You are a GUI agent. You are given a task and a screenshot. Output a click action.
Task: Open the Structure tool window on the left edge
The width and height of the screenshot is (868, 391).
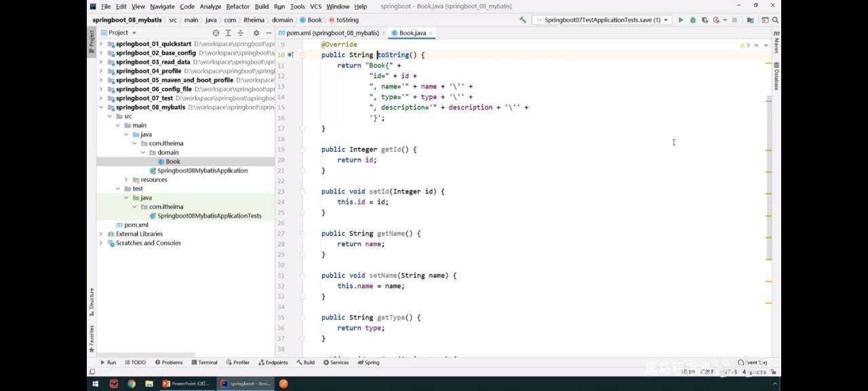[x=92, y=303]
